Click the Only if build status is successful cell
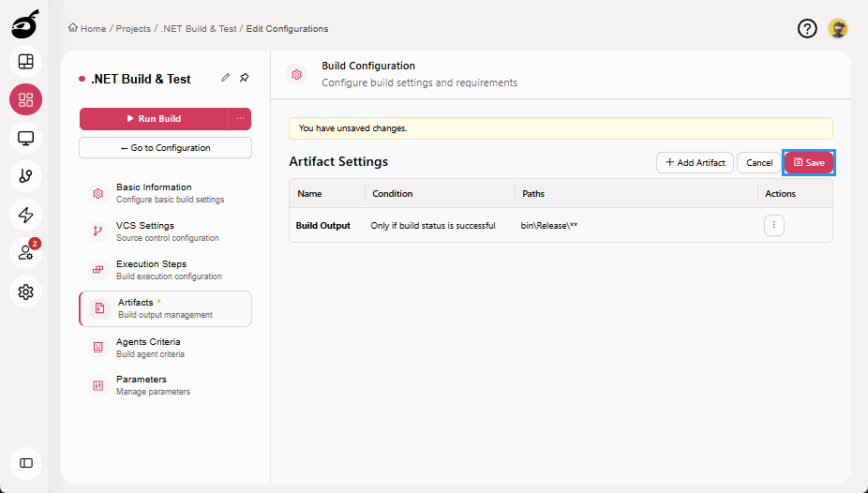The image size is (868, 493). [x=433, y=226]
